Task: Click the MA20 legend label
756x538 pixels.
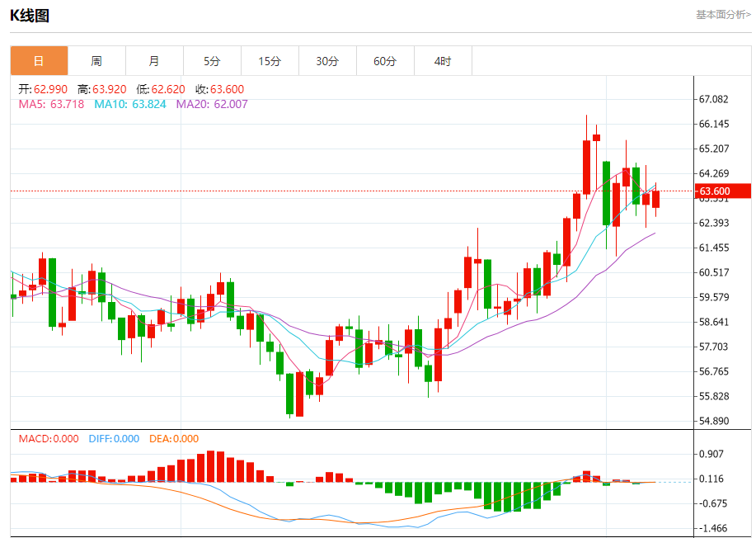Action: tap(211, 104)
